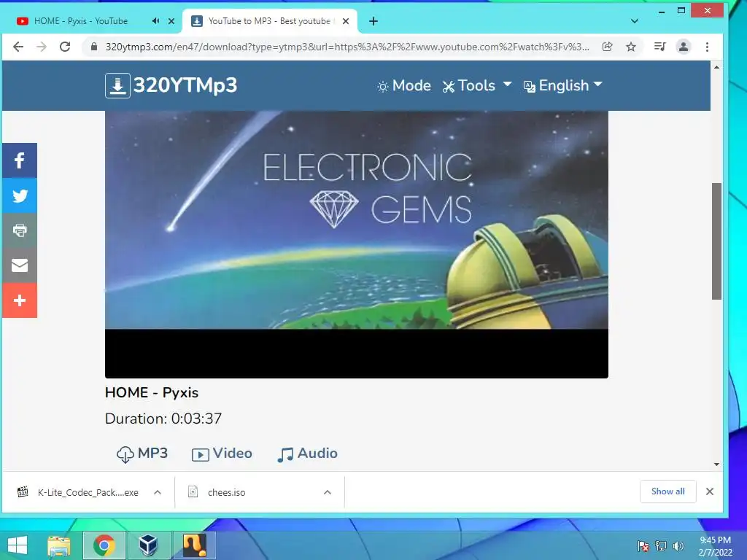Go back to previous page
Image resolution: width=747 pixels, height=560 pixels.
18,47
